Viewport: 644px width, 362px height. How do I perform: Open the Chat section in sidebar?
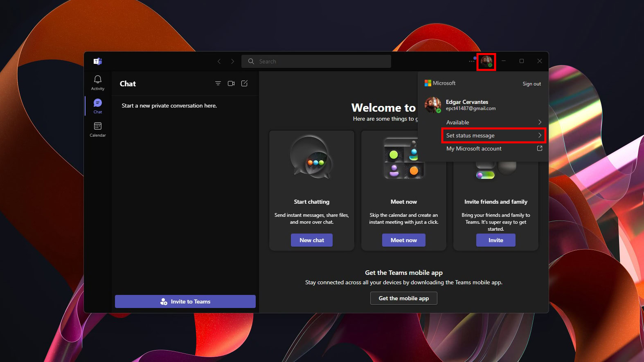pos(98,106)
